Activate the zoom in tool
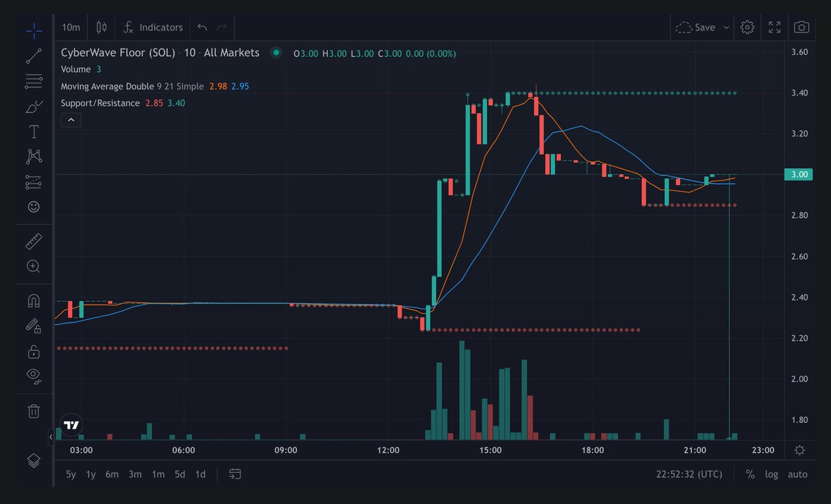The width and height of the screenshot is (831, 504). click(33, 266)
